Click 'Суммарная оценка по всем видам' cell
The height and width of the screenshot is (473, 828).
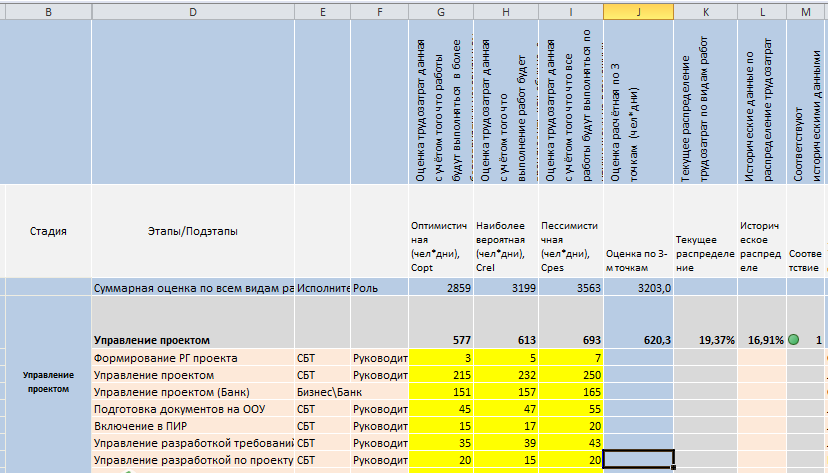pos(193,288)
